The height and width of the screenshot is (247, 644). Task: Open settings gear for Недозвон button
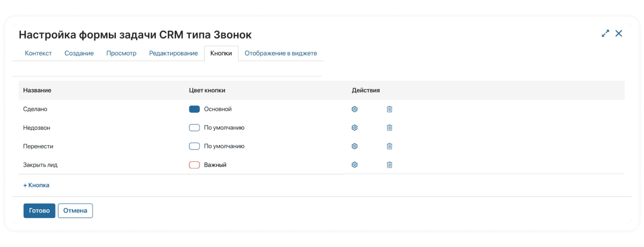click(355, 128)
